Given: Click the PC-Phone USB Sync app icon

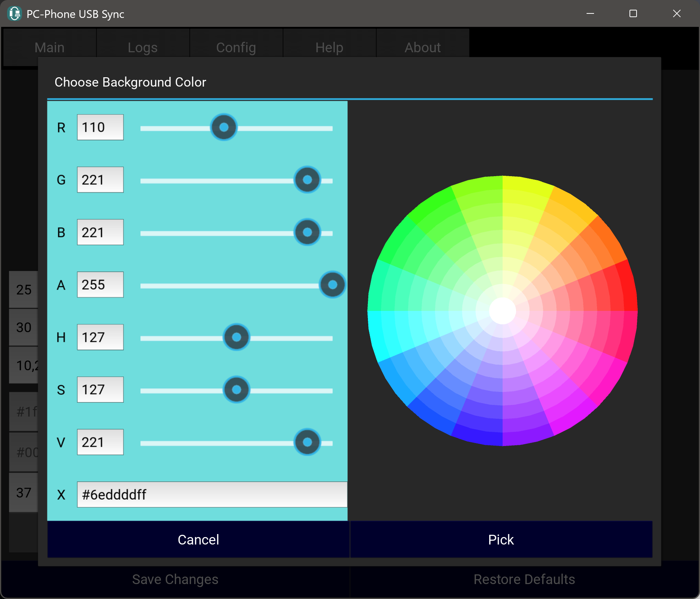Looking at the screenshot, I should (x=14, y=14).
